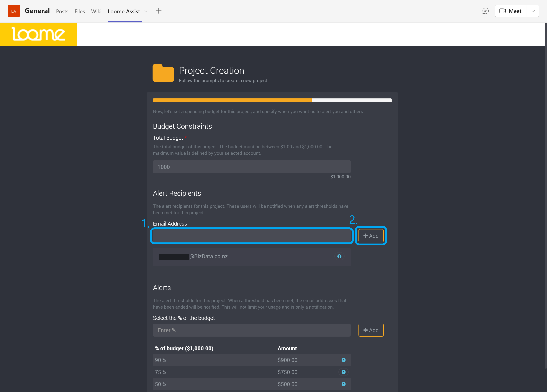Select the $500.00 amount cell
The image size is (547, 392).
pyautogui.click(x=287, y=384)
